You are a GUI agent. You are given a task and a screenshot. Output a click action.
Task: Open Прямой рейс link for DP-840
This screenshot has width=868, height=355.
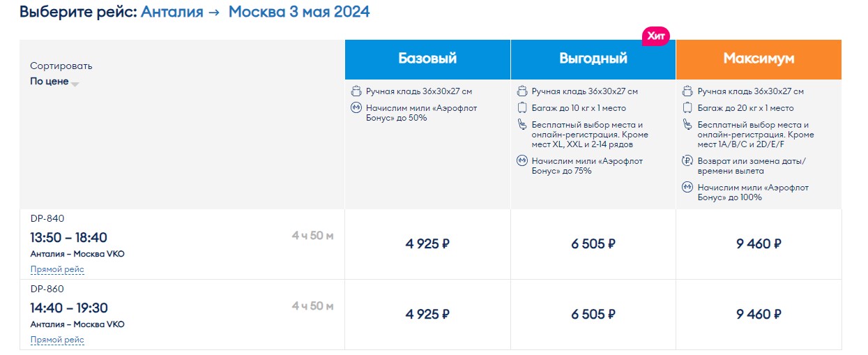pos(57,269)
